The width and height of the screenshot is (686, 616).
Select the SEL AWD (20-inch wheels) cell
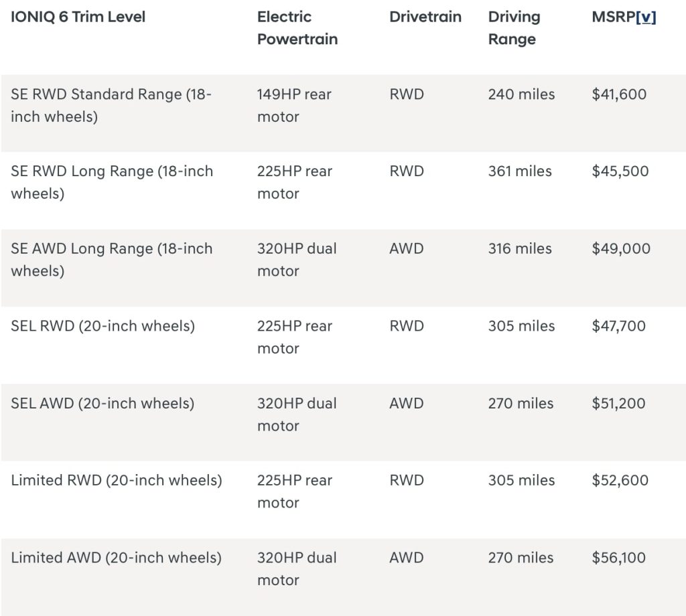pyautogui.click(x=102, y=404)
